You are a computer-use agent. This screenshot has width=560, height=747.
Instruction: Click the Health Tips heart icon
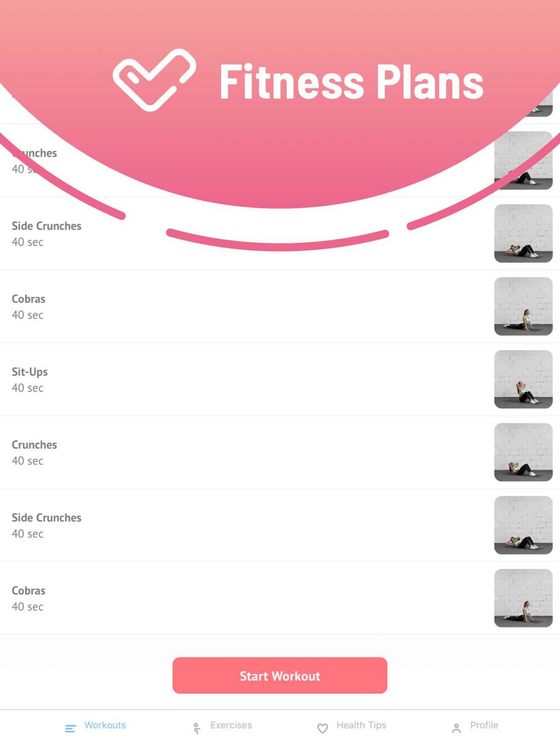click(x=323, y=729)
